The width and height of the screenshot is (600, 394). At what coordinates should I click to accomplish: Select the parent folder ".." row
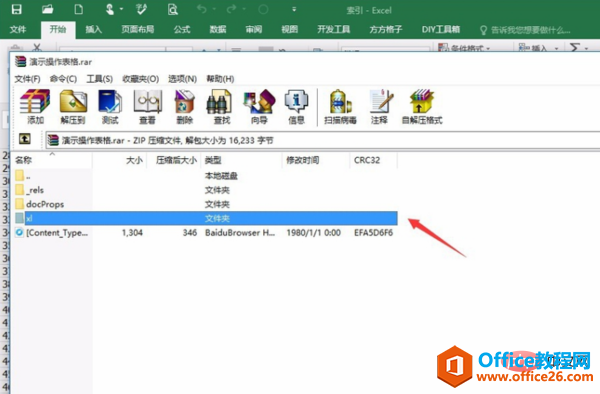coord(205,176)
